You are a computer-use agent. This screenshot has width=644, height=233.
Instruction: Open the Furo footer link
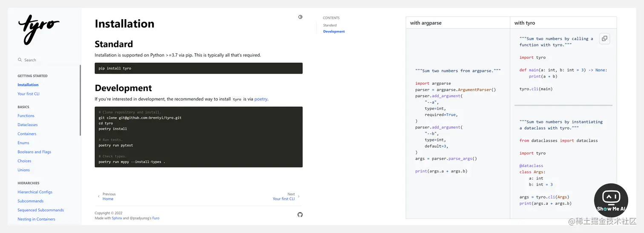click(x=156, y=218)
